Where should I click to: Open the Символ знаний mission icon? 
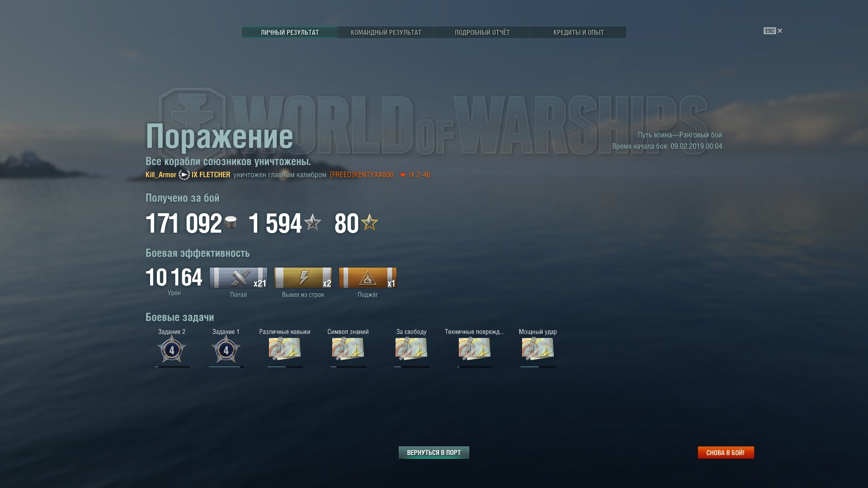(348, 349)
